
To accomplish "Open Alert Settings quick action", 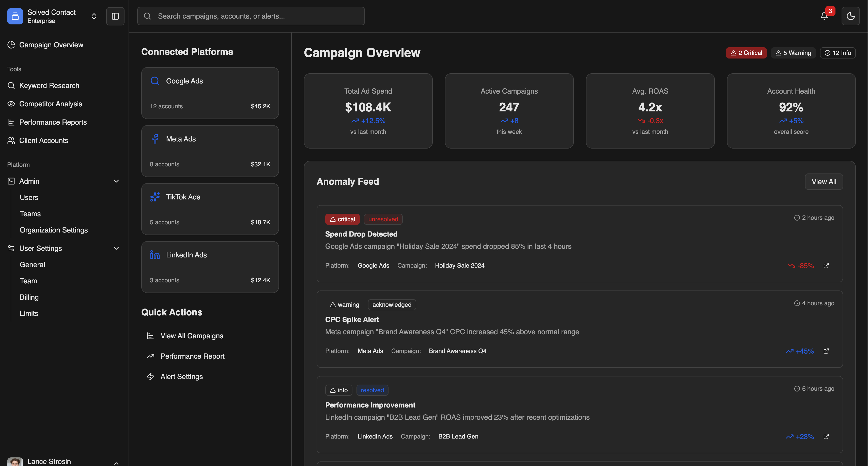I will pyautogui.click(x=181, y=377).
